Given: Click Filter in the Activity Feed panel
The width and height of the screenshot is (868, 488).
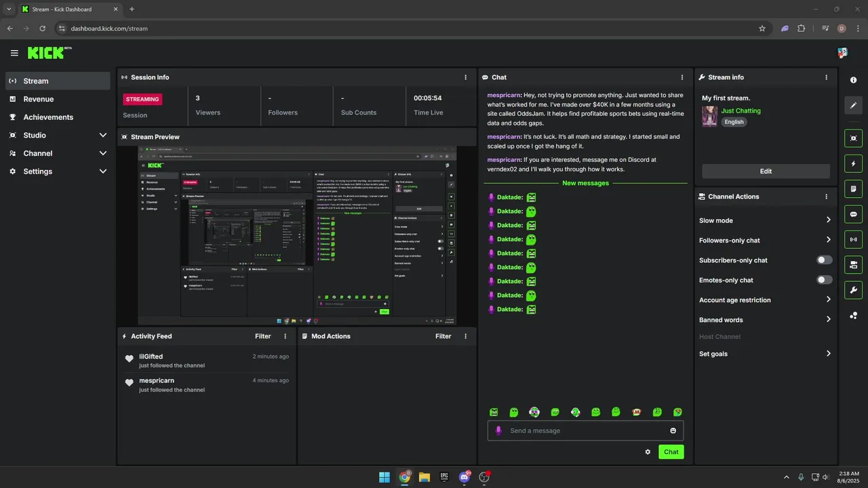Looking at the screenshot, I should coord(262,336).
